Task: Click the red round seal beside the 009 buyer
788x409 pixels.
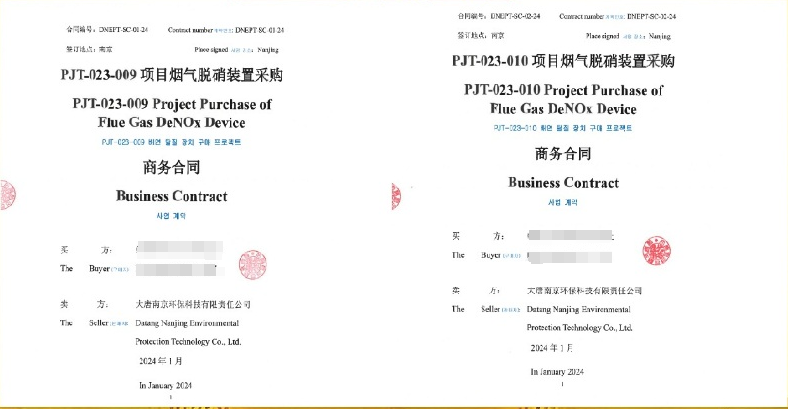Action: click(253, 265)
